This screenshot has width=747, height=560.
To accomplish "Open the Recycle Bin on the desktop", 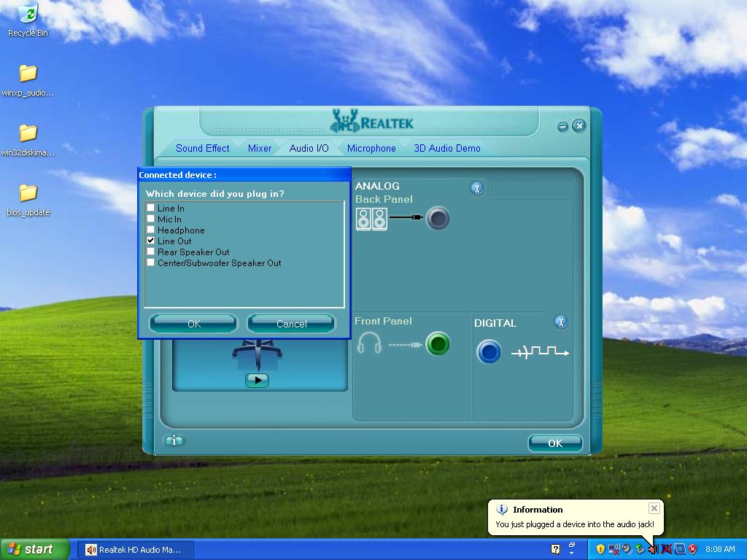I will pyautogui.click(x=28, y=20).
